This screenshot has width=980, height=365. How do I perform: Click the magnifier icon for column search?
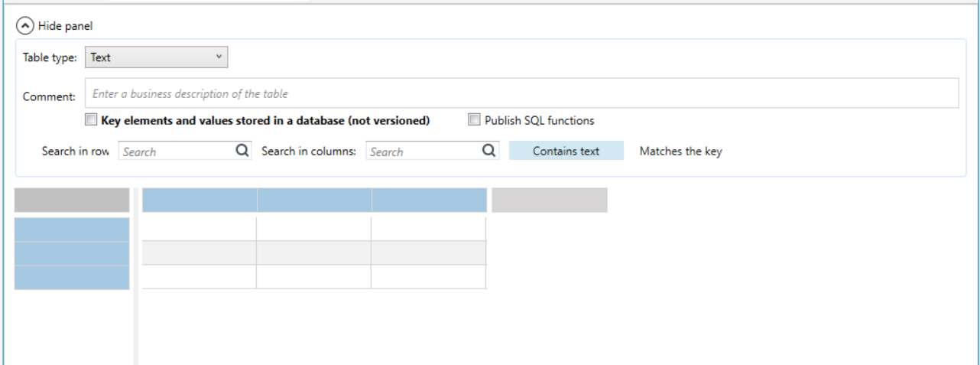489,151
